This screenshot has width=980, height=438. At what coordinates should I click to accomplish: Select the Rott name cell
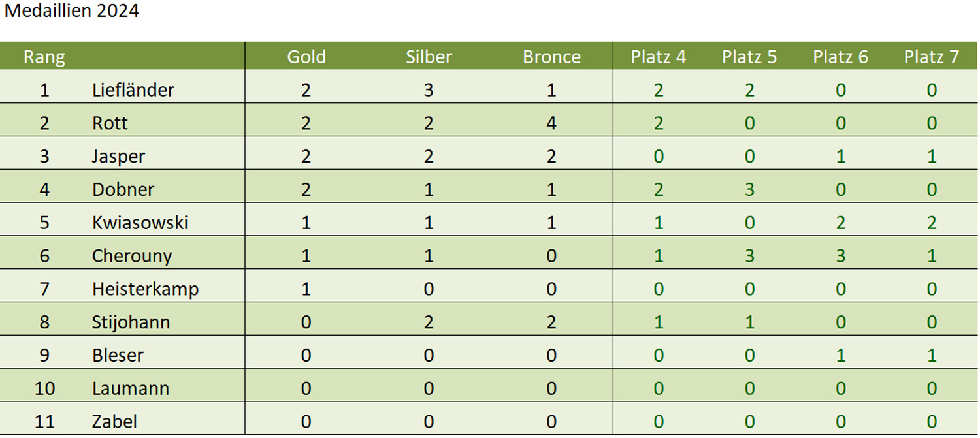110,123
